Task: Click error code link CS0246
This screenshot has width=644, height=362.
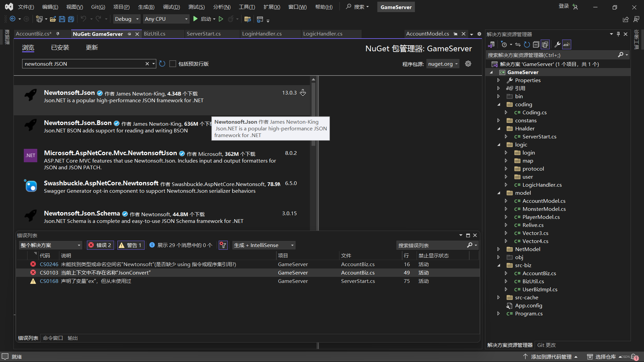Action: click(x=49, y=264)
